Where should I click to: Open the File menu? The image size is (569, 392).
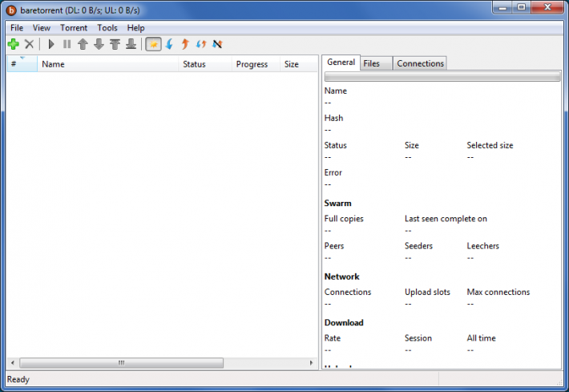click(17, 28)
